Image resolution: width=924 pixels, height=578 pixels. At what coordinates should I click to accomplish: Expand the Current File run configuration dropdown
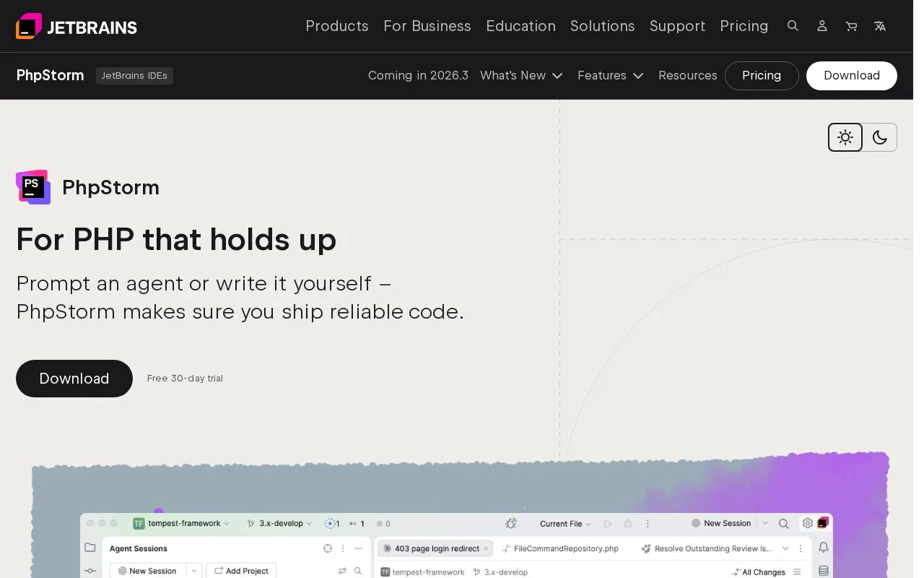566,524
